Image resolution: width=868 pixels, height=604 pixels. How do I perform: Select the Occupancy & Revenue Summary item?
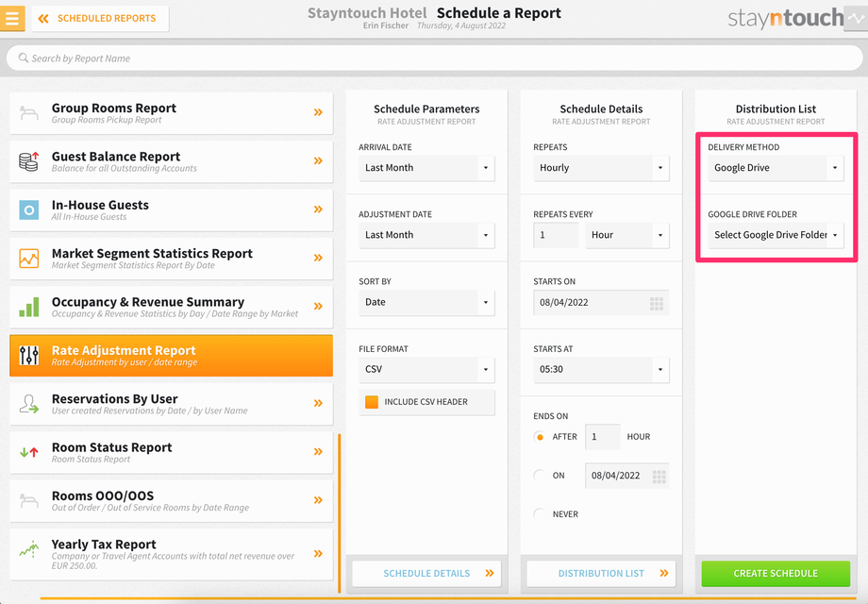pyautogui.click(x=171, y=307)
